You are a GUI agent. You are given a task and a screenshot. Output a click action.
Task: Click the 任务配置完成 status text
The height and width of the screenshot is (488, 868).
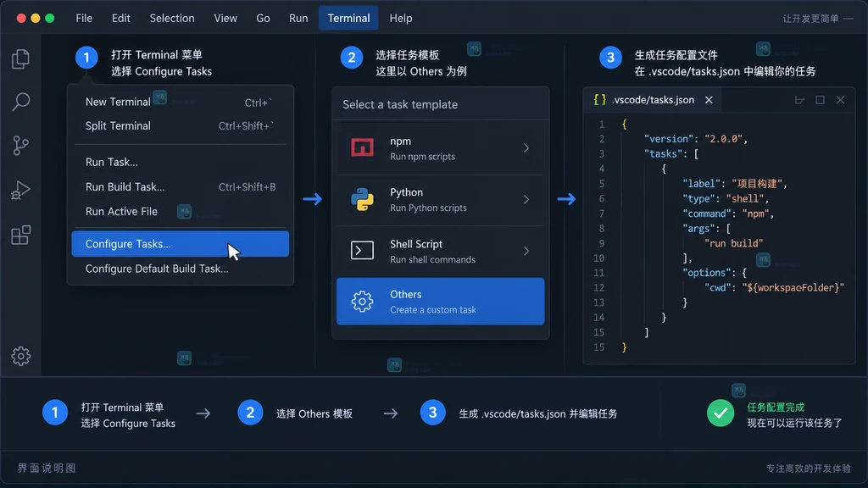[x=776, y=408]
